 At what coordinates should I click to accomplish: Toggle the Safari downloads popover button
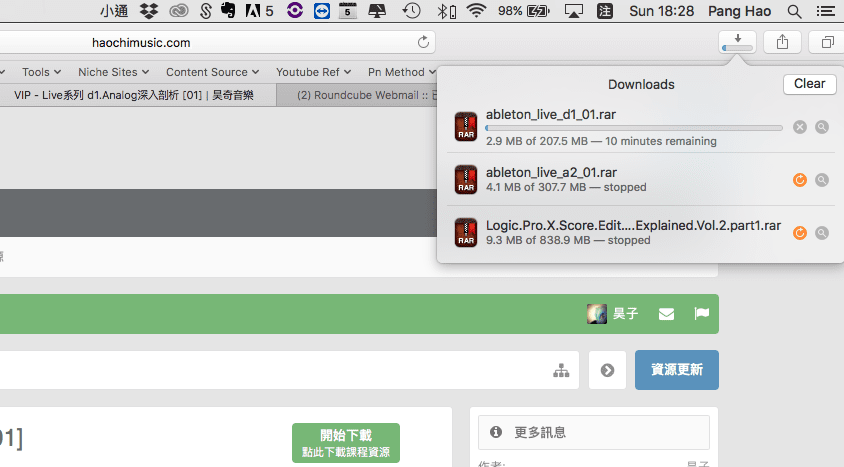(x=737, y=42)
